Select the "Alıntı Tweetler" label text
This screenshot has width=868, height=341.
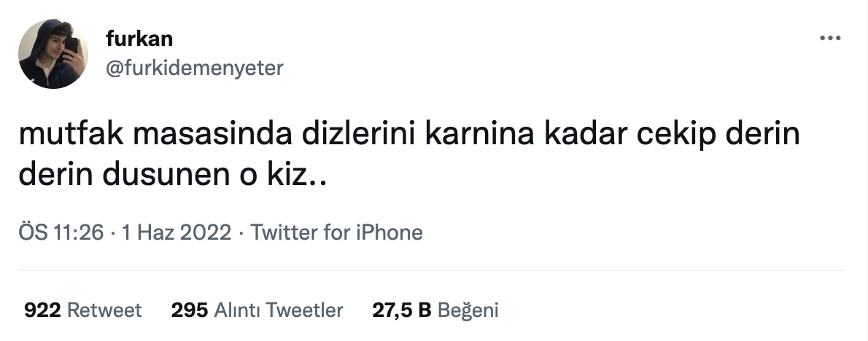pos(279,310)
